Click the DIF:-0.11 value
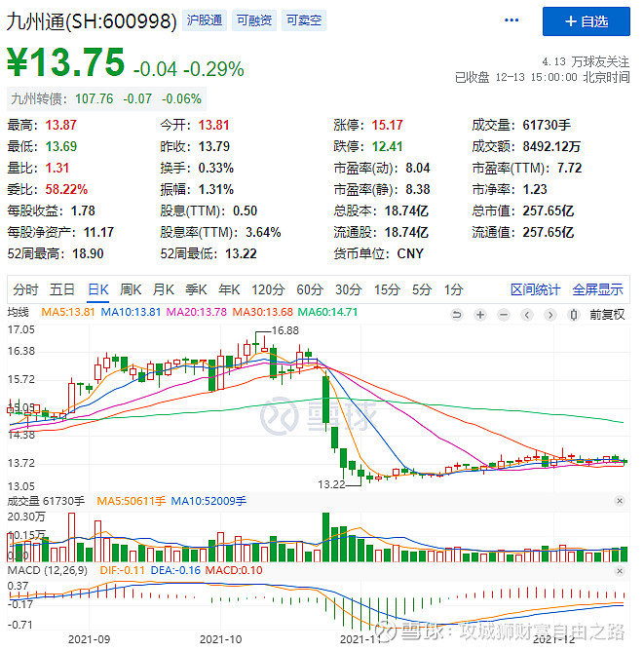The height and width of the screenshot is (651, 644). pyautogui.click(x=122, y=570)
